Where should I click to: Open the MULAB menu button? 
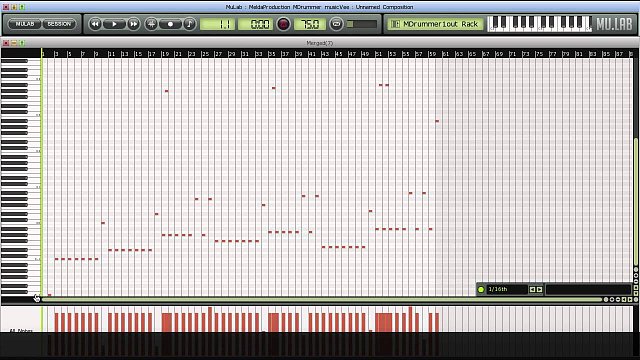(x=25, y=24)
